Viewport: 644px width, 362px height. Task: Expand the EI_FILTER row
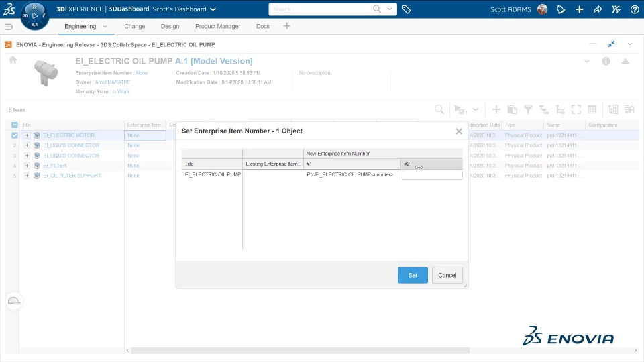tap(27, 166)
